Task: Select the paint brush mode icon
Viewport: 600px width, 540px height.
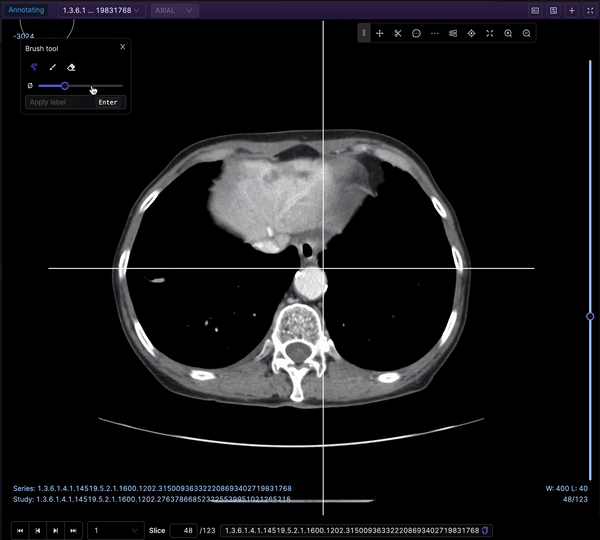Action: click(x=34, y=67)
